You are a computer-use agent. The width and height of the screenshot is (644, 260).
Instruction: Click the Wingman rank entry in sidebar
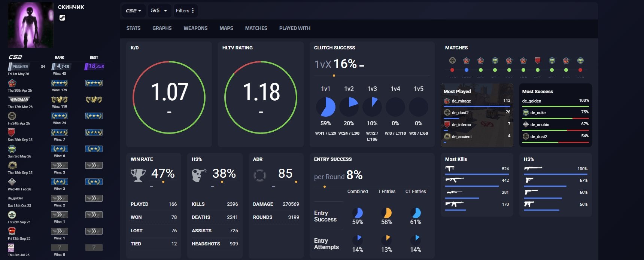click(19, 100)
